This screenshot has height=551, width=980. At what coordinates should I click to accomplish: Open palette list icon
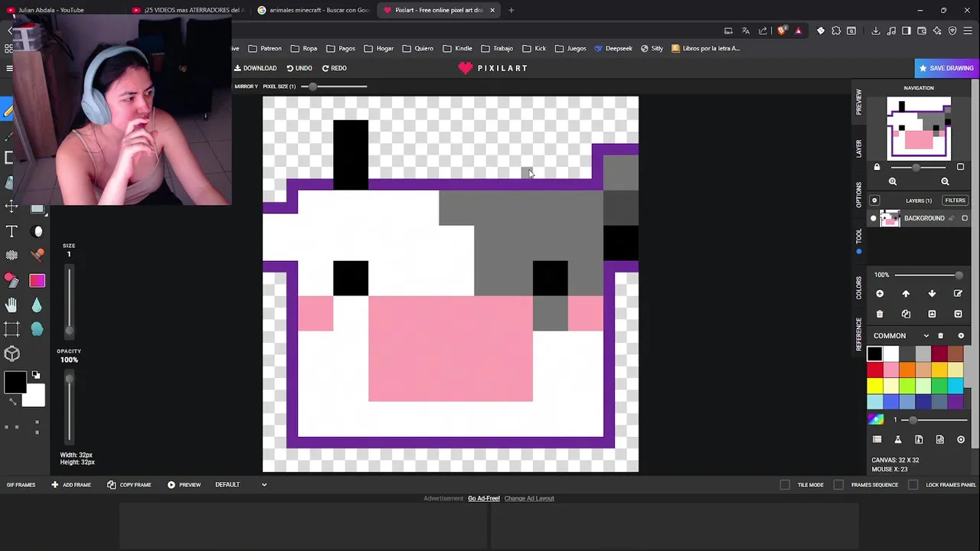[x=877, y=439]
